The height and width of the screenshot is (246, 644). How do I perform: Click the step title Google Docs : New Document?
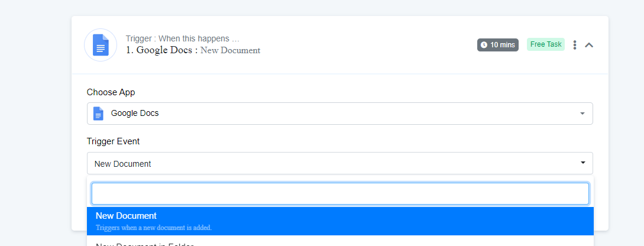coord(193,50)
